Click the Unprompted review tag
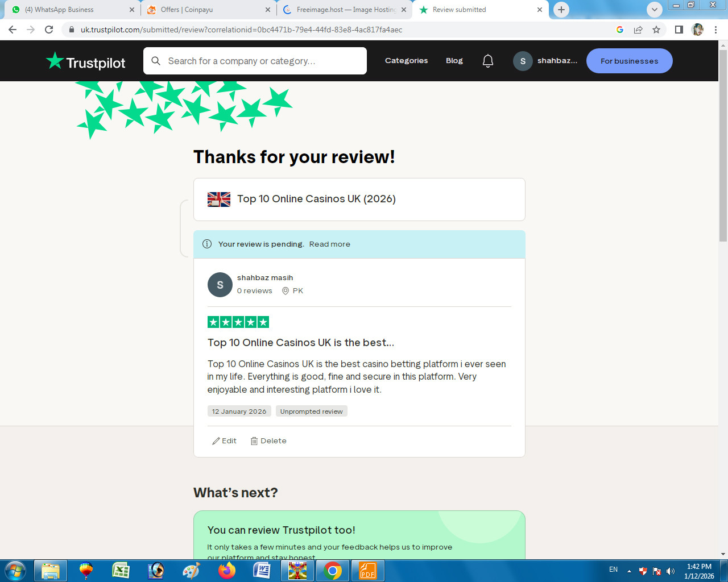This screenshot has width=728, height=582. pos(312,411)
